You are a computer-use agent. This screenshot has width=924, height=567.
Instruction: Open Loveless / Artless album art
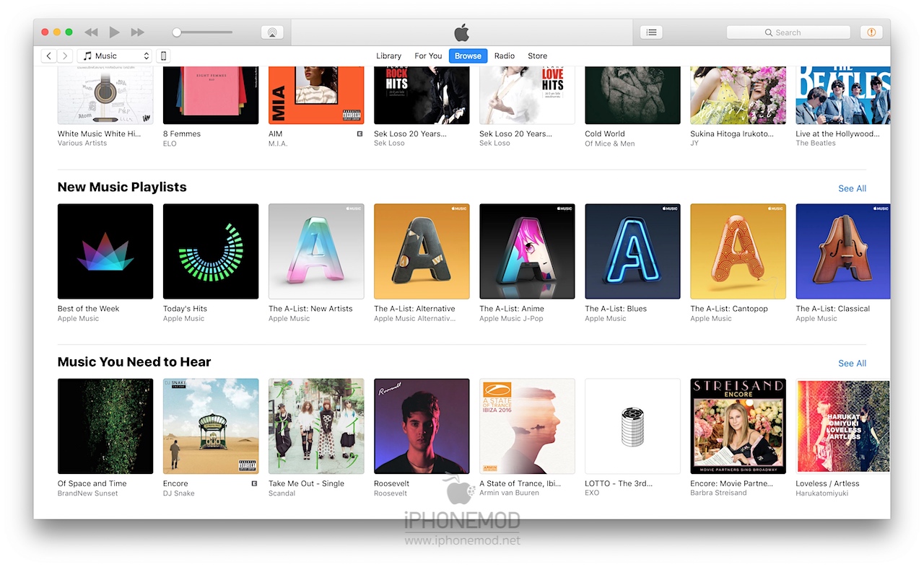pyautogui.click(x=842, y=426)
